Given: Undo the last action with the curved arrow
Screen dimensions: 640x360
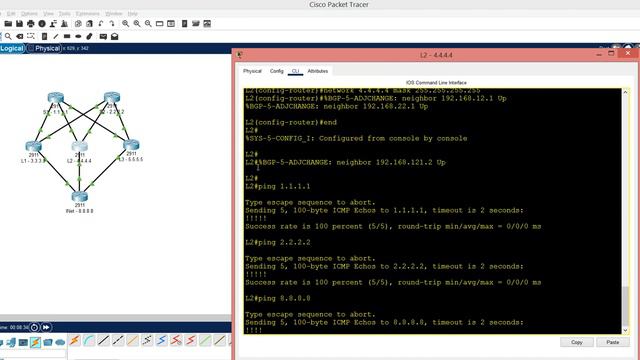Looking at the screenshot, I should [101, 24].
